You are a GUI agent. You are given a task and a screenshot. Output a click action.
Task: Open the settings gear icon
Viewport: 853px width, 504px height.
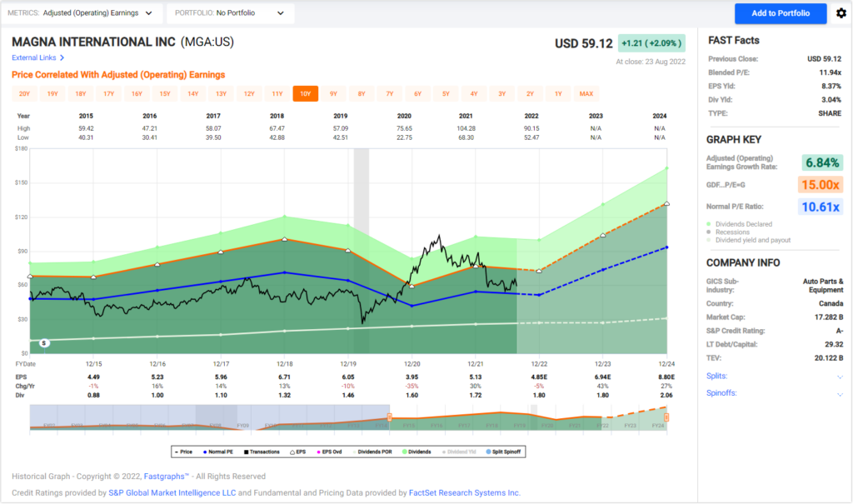click(841, 13)
